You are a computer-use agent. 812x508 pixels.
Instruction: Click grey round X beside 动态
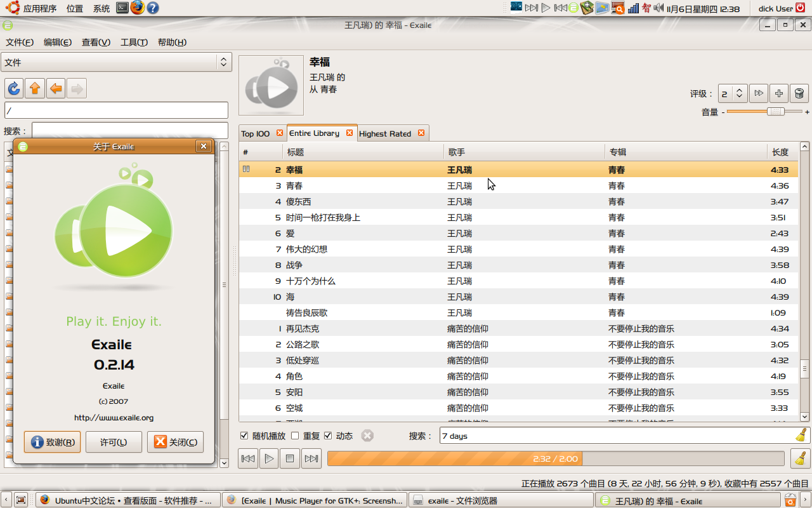click(367, 436)
